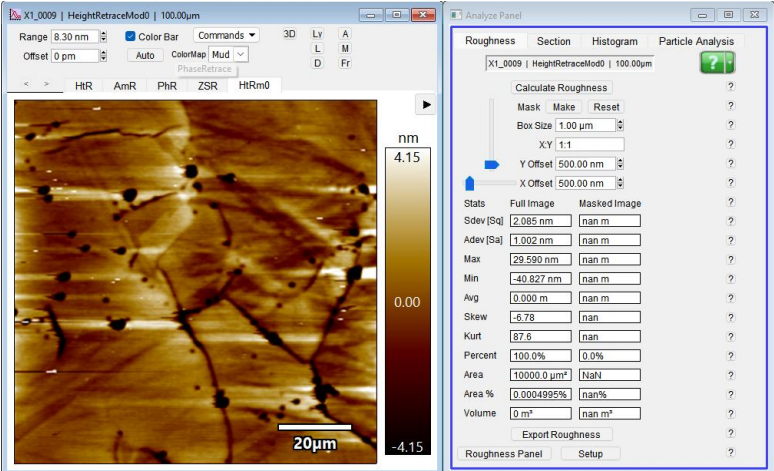
Task: Open the 3D view of the image
Action: point(290,34)
